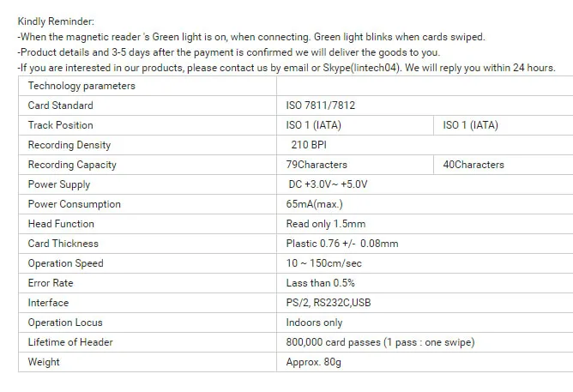Select the DC +3.0V~ +5.0V value

click(x=328, y=184)
